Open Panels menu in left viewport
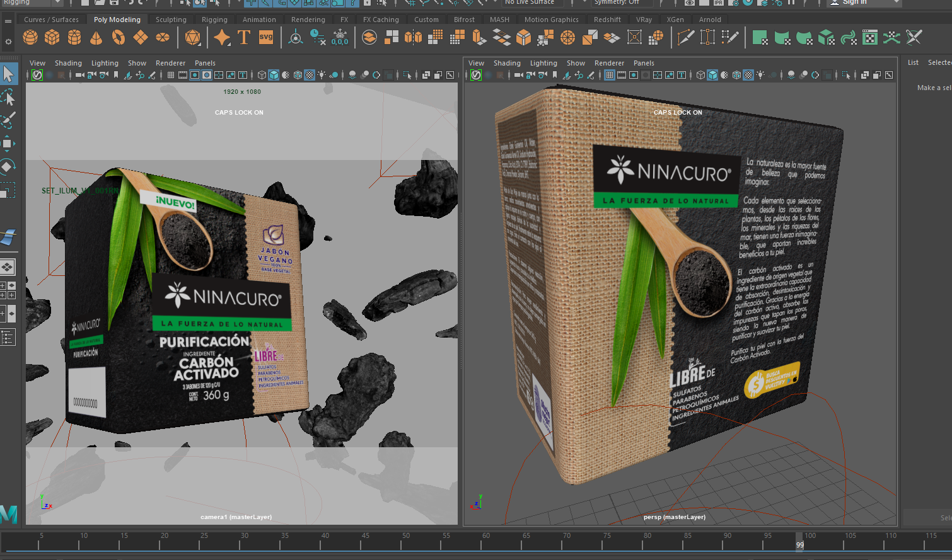 coord(205,63)
